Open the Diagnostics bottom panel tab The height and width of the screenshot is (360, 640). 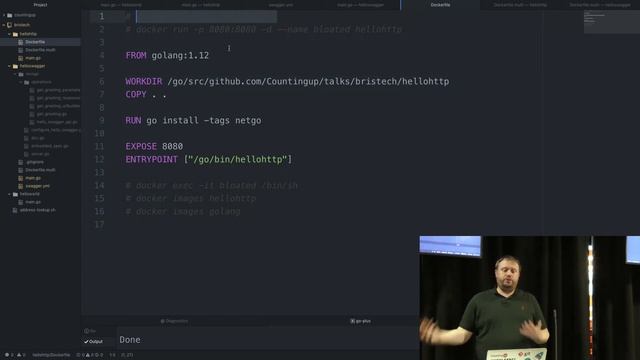[x=174, y=321]
